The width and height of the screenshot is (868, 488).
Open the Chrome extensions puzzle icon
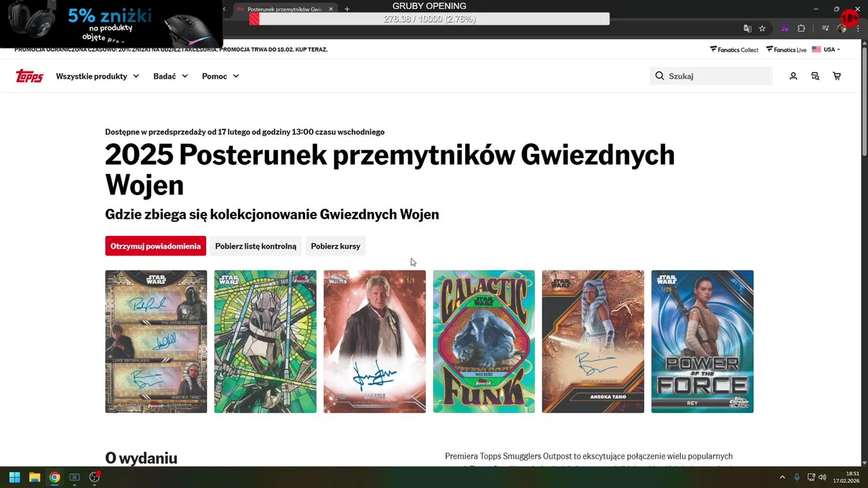(x=801, y=28)
